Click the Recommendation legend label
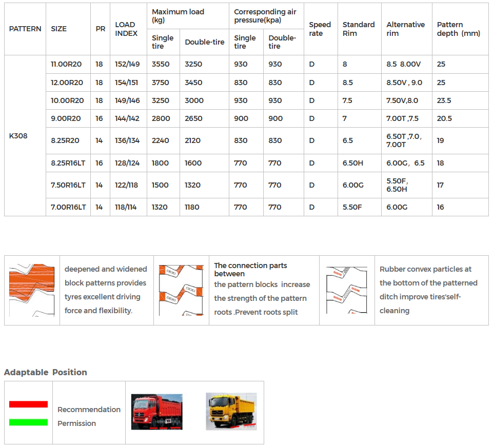Screen dimensions: 493x448 pos(89,410)
